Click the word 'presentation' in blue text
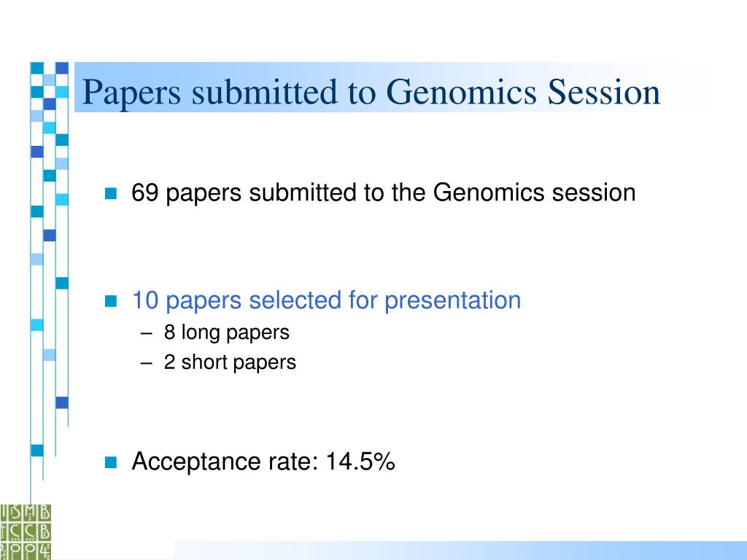Image resolution: width=747 pixels, height=560 pixels. (452, 301)
